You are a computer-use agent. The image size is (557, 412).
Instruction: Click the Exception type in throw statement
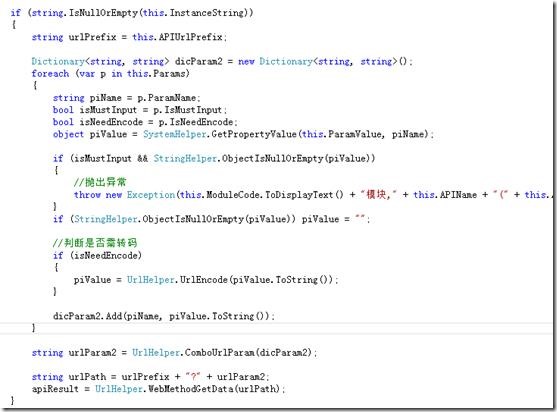click(x=151, y=195)
